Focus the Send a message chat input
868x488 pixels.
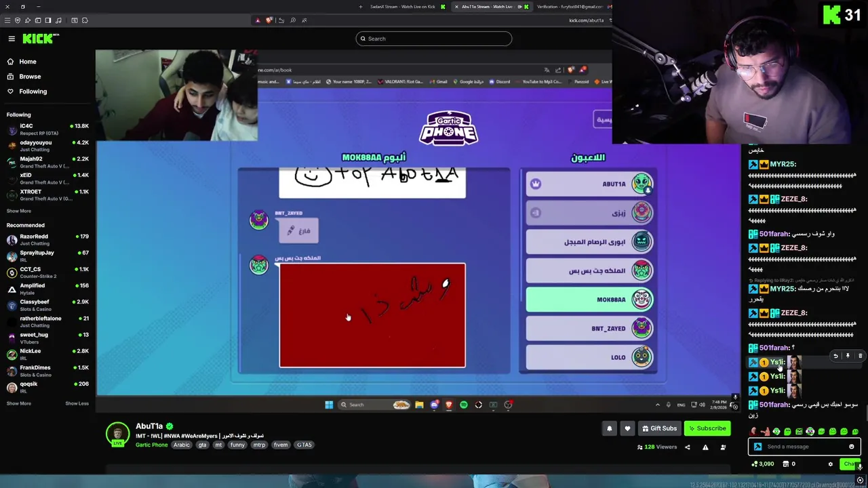[804, 447]
